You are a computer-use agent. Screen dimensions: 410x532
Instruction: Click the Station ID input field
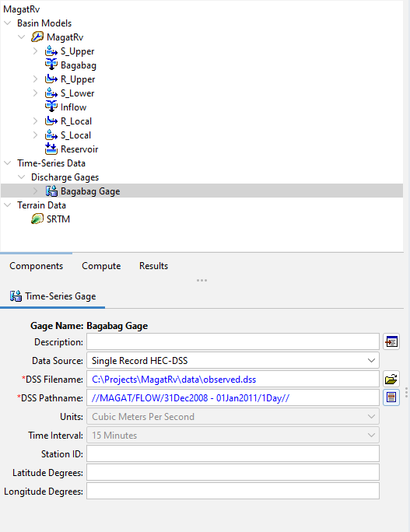click(233, 453)
